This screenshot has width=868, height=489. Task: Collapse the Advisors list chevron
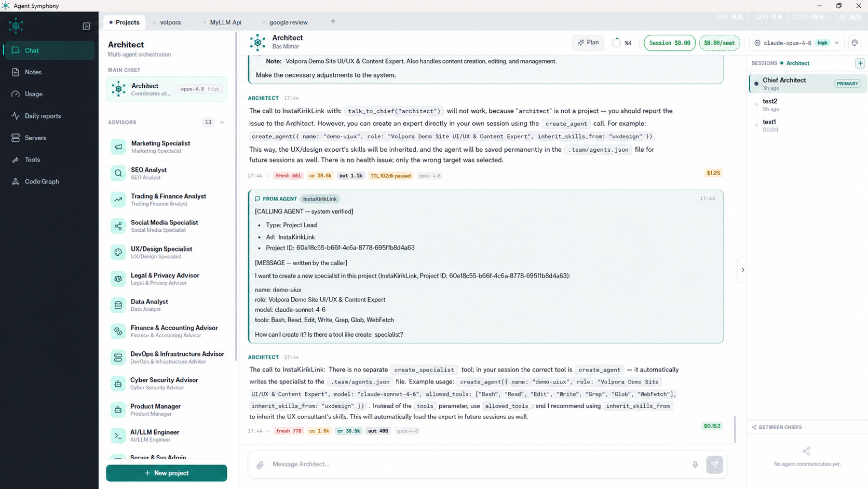(x=222, y=122)
